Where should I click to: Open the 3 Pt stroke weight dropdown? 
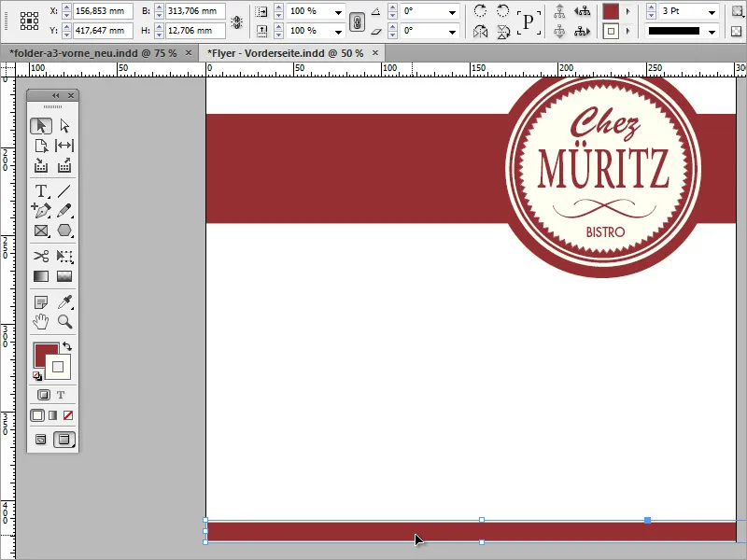coord(712,12)
